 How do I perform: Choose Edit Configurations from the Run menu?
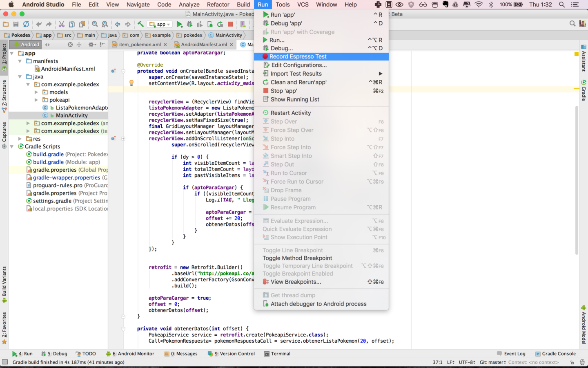click(321, 65)
